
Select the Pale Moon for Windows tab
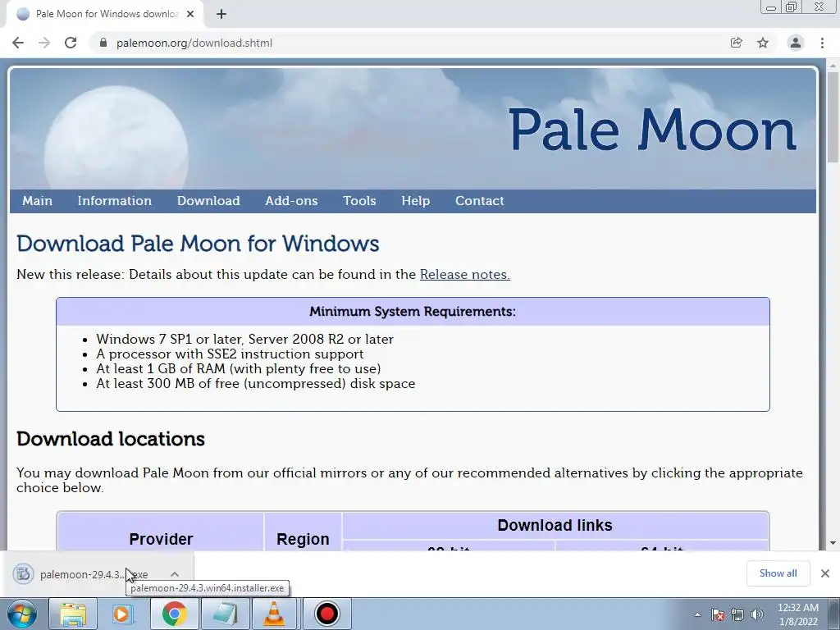coord(106,14)
